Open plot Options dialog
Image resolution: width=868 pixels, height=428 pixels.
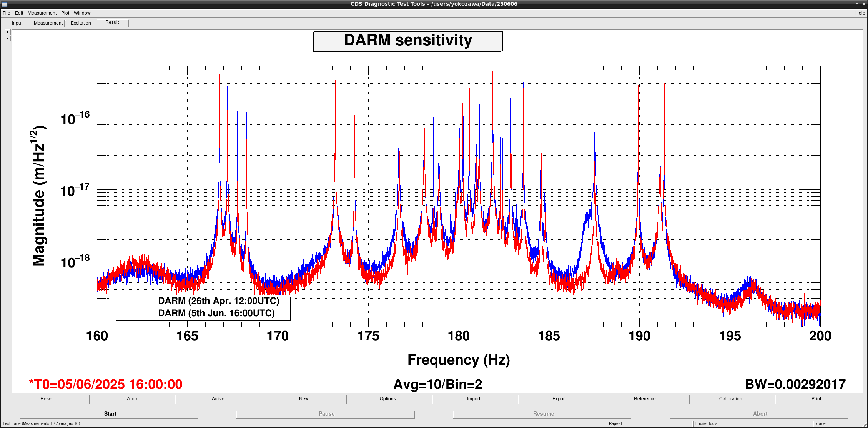[x=389, y=399]
